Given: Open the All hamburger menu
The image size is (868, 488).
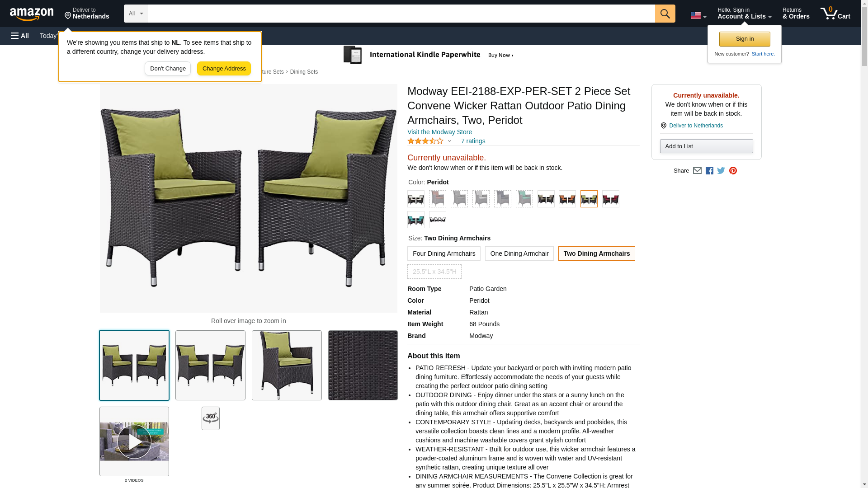Looking at the screenshot, I should [x=20, y=36].
